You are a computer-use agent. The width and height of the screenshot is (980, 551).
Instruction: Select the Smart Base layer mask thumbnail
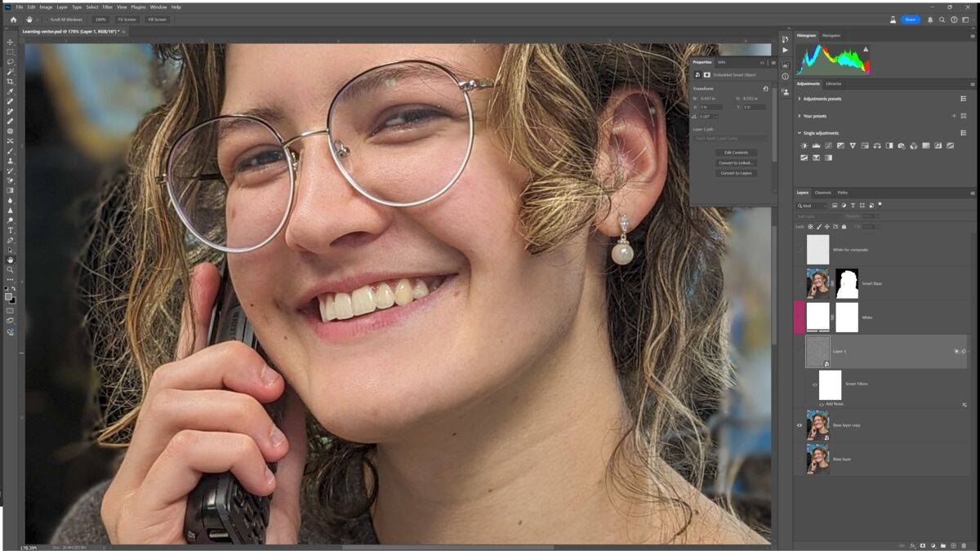847,283
